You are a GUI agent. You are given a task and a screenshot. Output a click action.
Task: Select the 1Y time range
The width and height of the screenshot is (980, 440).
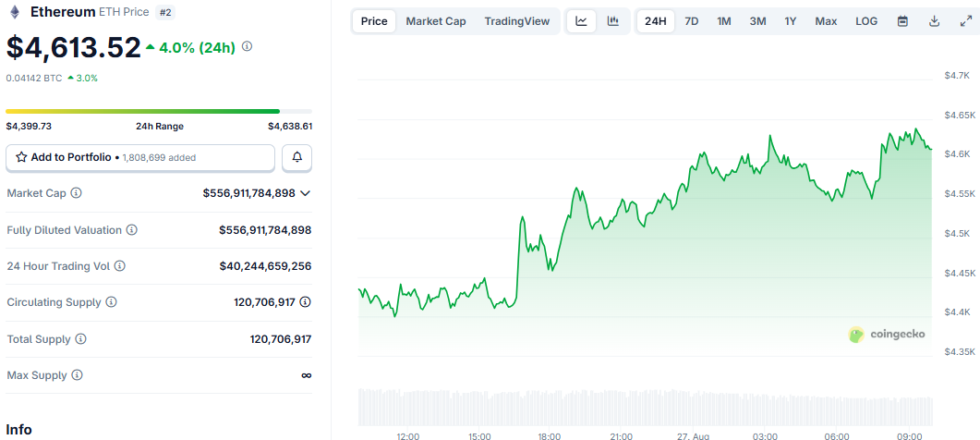[791, 21]
